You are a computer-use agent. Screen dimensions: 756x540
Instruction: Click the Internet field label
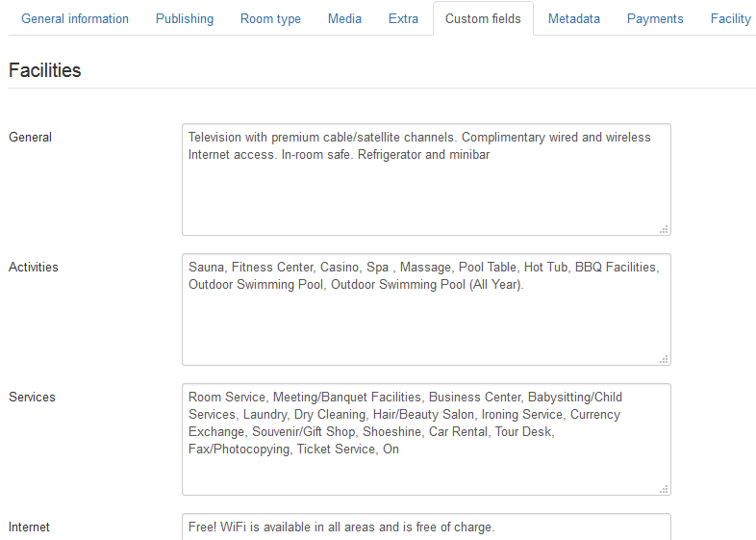pyautogui.click(x=29, y=527)
